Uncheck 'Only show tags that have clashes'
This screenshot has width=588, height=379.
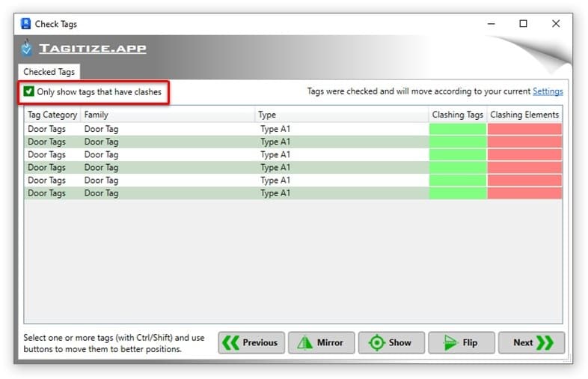tap(29, 91)
